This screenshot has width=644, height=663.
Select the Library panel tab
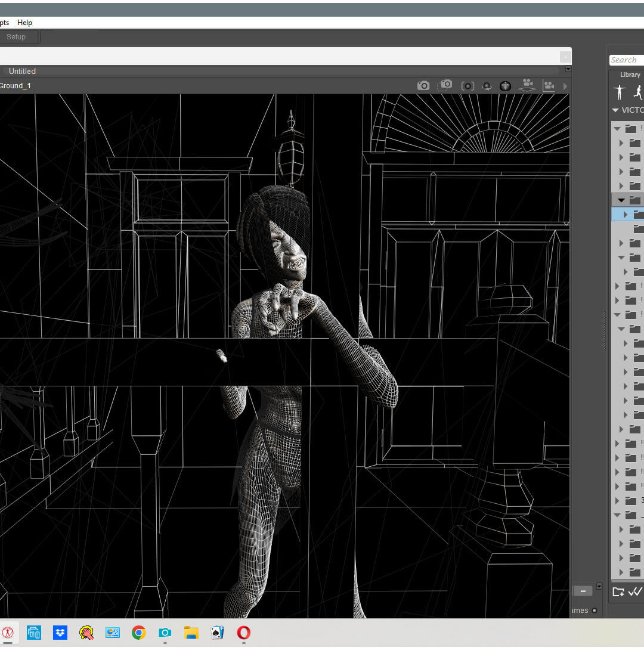[630, 75]
